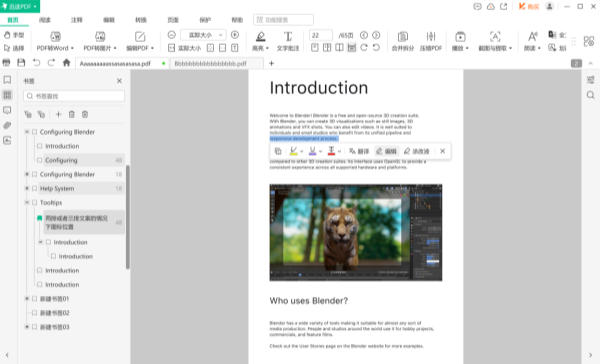Open the 注释 ribbon tab
Image resolution: width=600 pixels, height=364 pixels.
point(77,20)
